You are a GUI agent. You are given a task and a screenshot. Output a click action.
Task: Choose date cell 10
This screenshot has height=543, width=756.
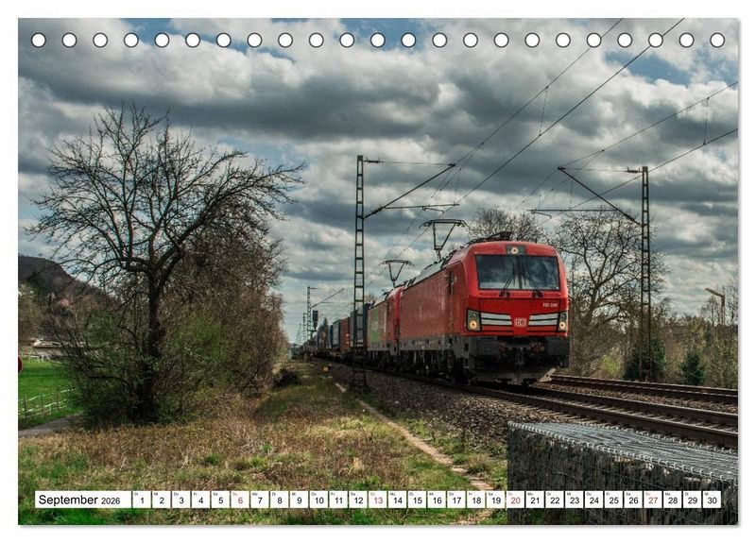[x=318, y=500]
